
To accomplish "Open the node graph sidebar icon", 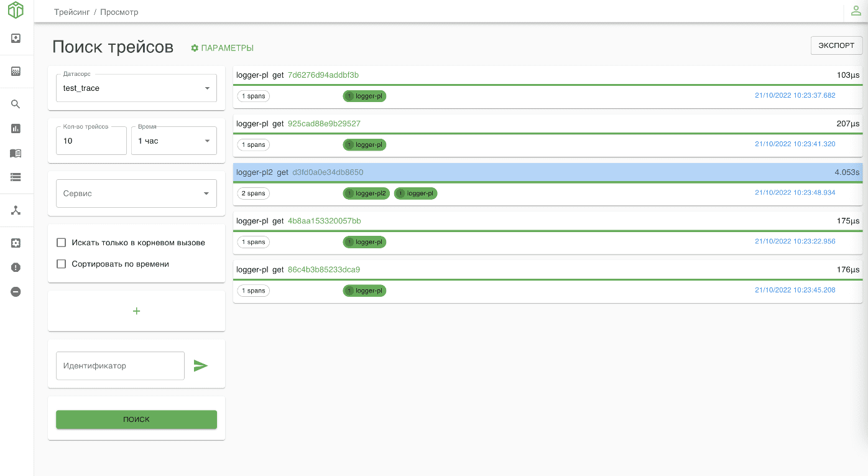I will (16, 210).
